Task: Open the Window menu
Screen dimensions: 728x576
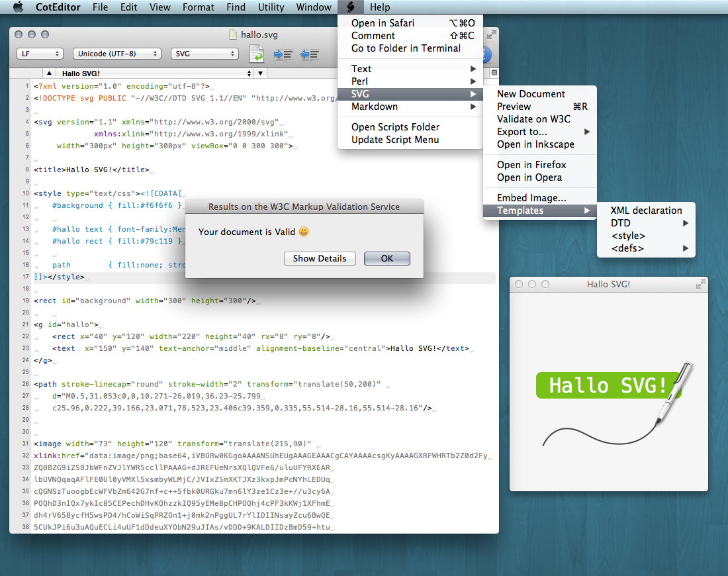Action: point(314,7)
